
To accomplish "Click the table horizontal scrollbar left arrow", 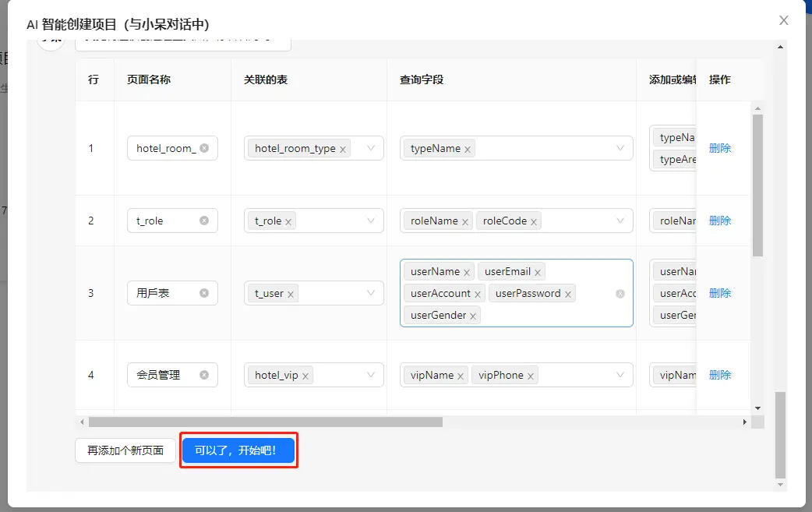I will [x=82, y=422].
